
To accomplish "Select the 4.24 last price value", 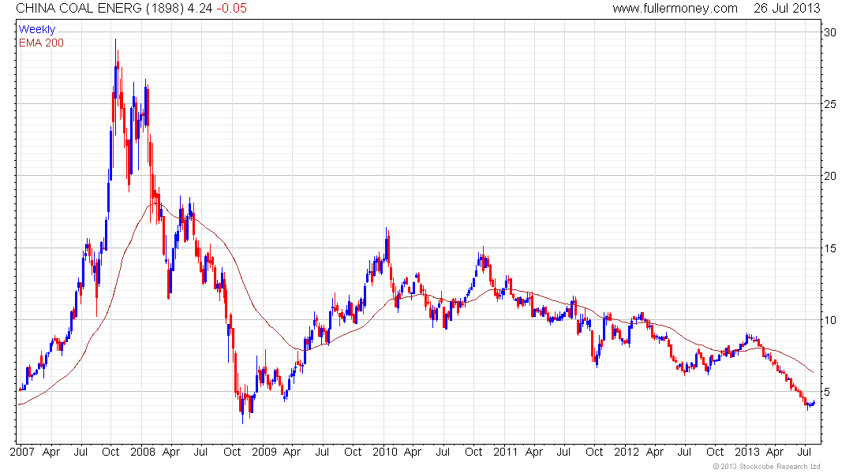I will point(200,9).
